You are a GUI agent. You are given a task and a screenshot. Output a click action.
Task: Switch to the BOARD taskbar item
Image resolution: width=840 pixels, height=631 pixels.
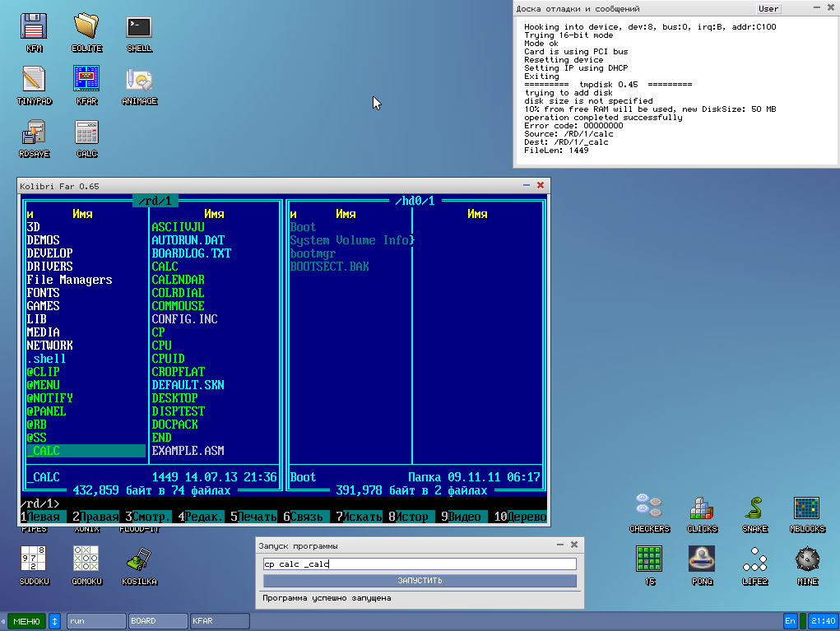157,621
